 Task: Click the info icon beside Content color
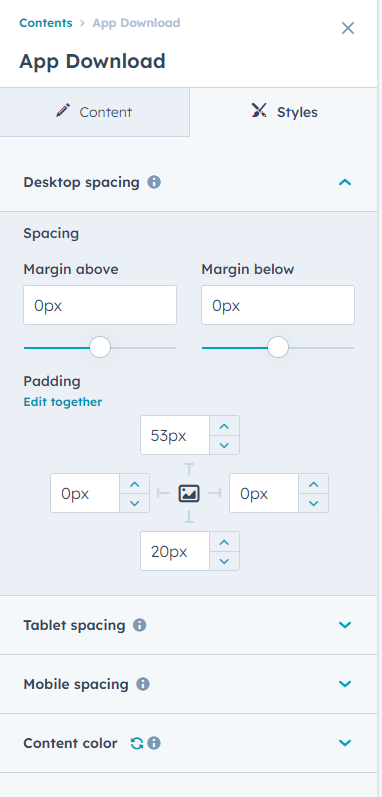154,743
